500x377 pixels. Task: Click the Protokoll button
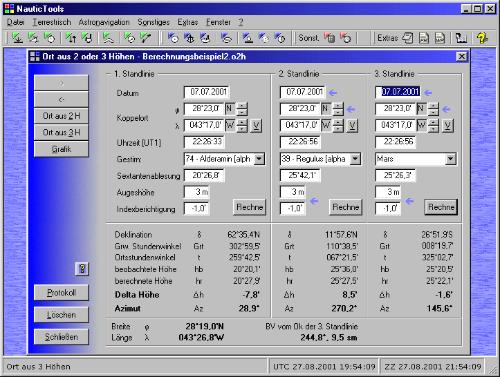pos(61,293)
